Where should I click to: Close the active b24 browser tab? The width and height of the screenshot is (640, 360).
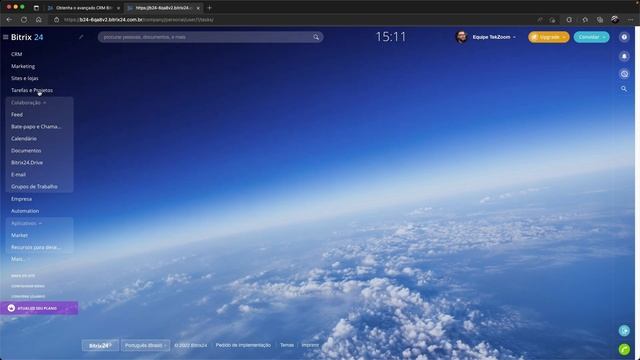click(x=198, y=8)
